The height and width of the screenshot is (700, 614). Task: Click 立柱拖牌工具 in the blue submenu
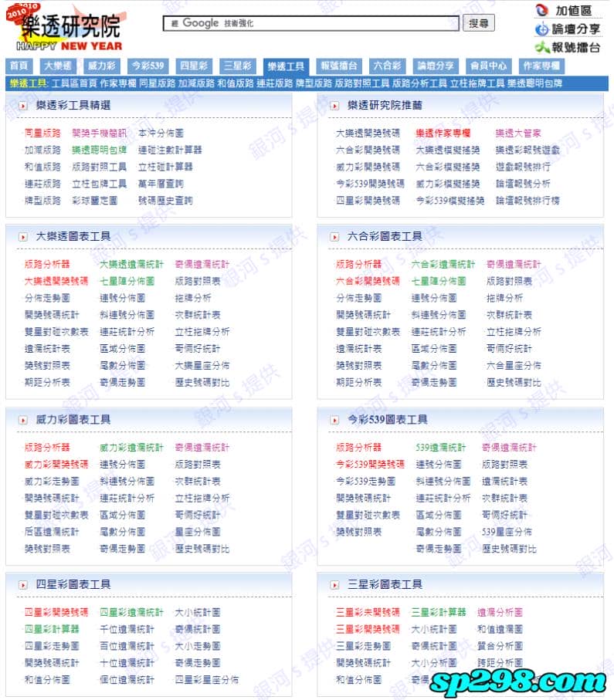(x=477, y=83)
